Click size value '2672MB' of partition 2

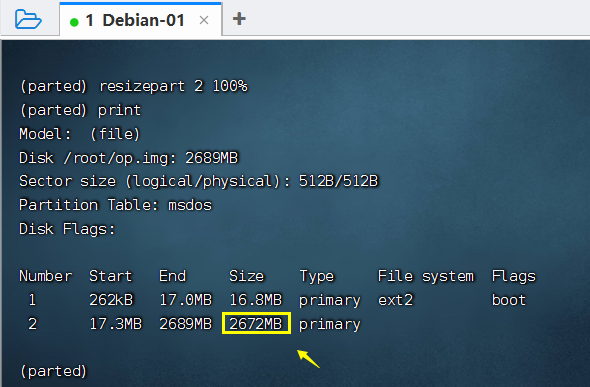[x=256, y=323]
